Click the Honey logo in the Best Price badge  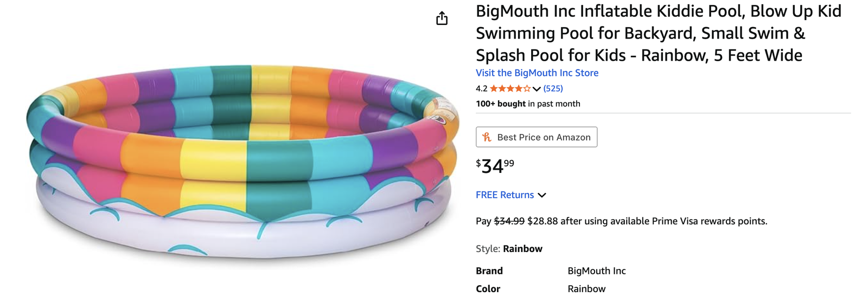click(487, 137)
